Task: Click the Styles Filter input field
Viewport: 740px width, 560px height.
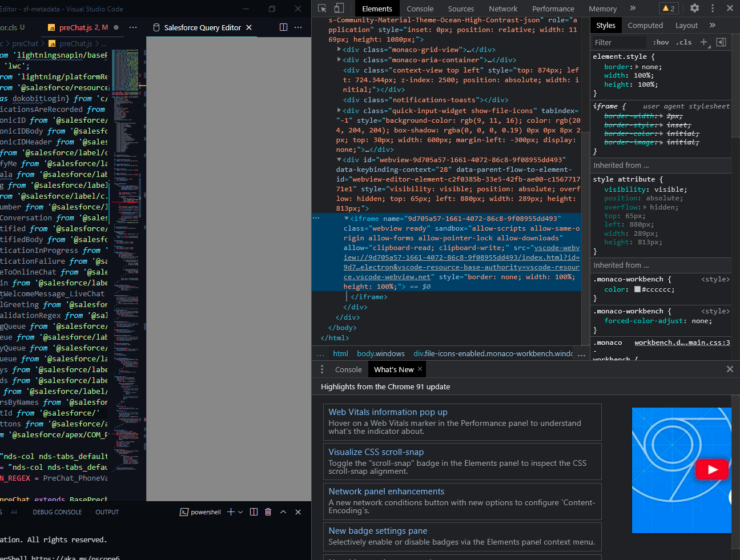Action: click(x=620, y=42)
